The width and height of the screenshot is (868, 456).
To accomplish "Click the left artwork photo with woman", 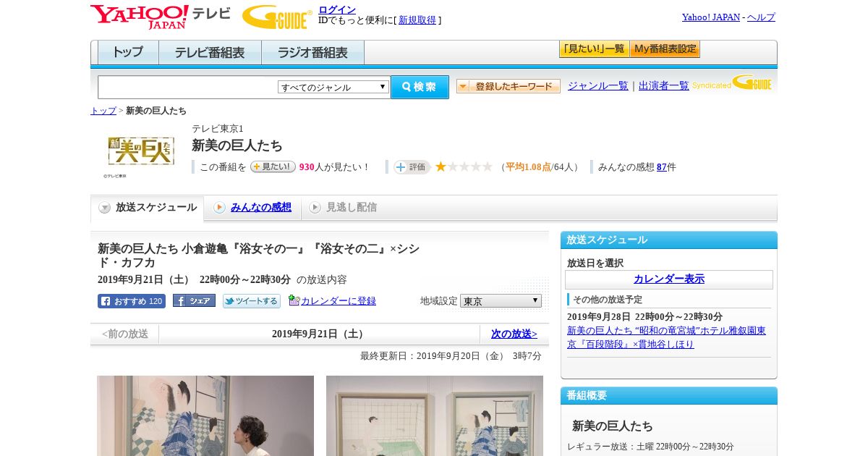I will pos(205,415).
